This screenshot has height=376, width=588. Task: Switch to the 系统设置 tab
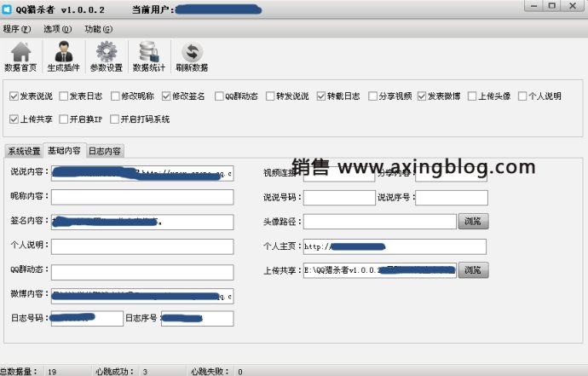point(24,151)
